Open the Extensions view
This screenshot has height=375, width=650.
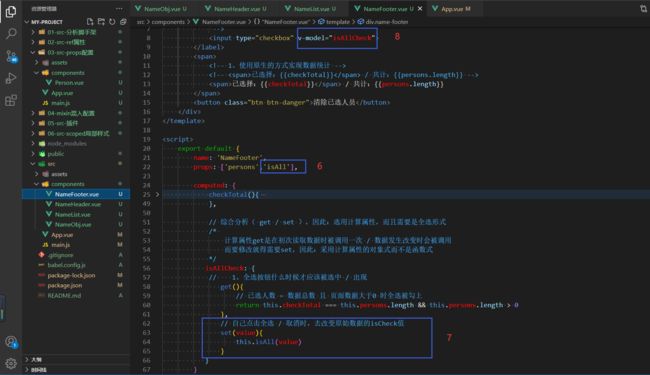pos(11,100)
